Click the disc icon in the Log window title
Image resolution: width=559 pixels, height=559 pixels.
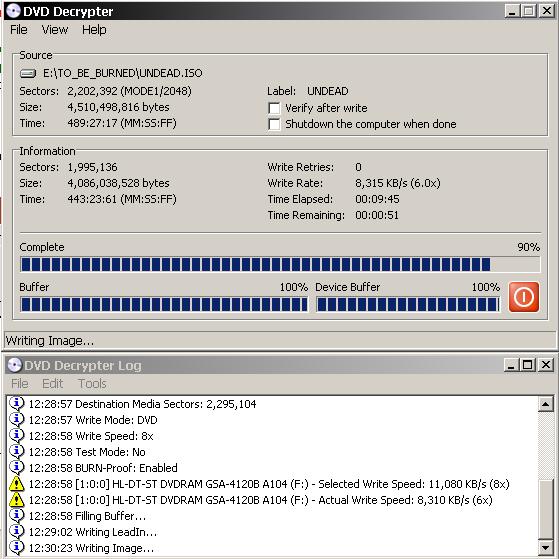(x=15, y=365)
